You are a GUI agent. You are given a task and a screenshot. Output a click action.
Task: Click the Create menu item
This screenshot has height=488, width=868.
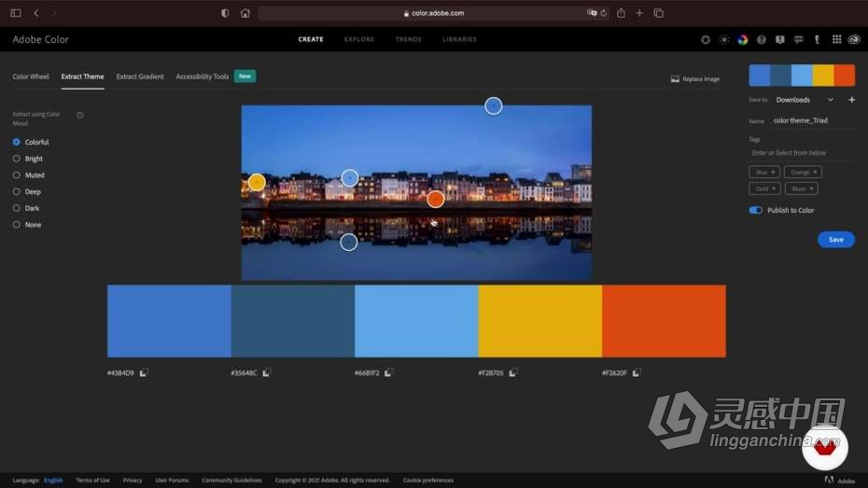(x=311, y=39)
